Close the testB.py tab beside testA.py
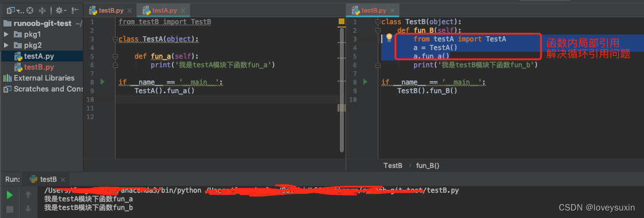Viewport: 644px width, 218px height. 129,11
